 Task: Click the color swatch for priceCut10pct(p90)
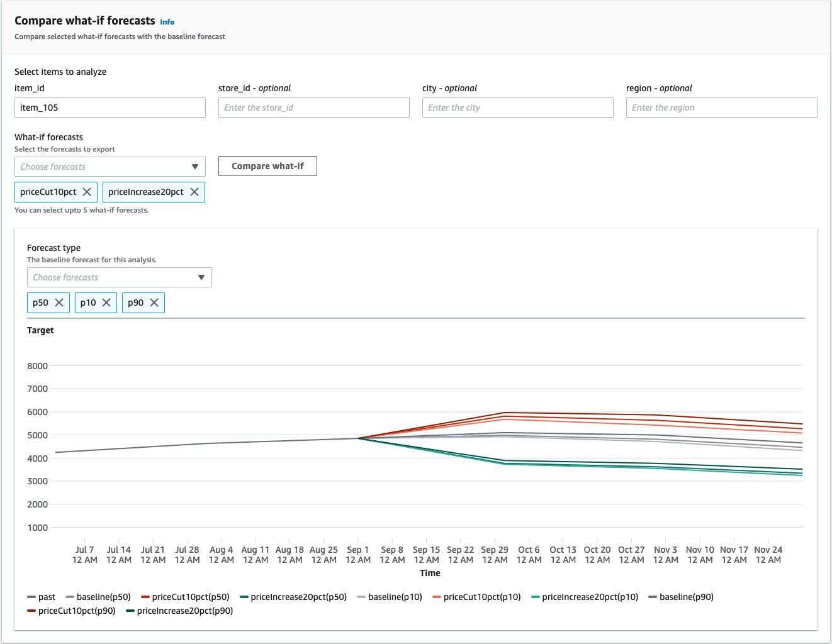pos(31,610)
